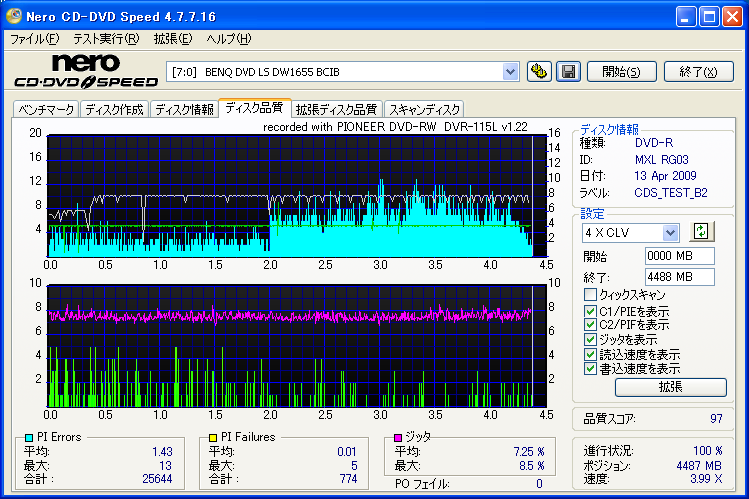Image resolution: width=749 pixels, height=499 pixels.
Task: Open the BENQ DVD drive selection dropdown
Action: (x=510, y=72)
